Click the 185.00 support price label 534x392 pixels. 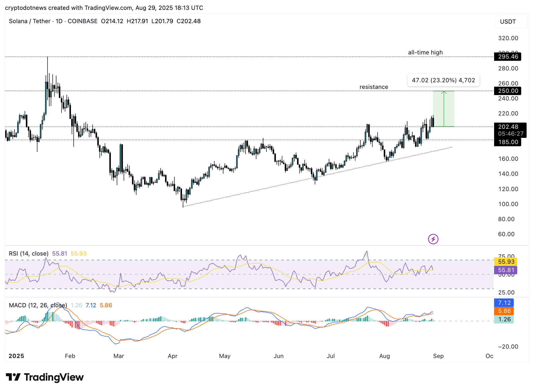[x=507, y=142]
